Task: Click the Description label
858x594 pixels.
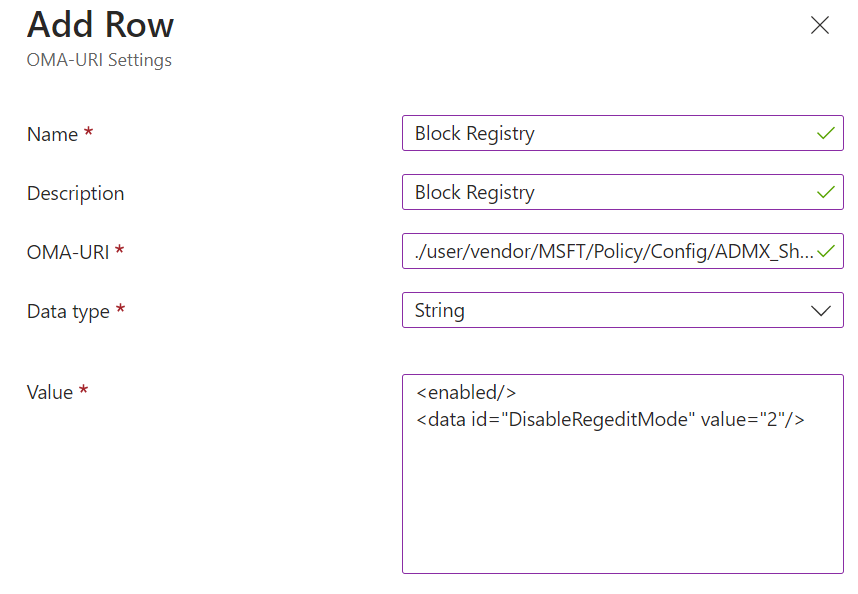Action: click(76, 193)
